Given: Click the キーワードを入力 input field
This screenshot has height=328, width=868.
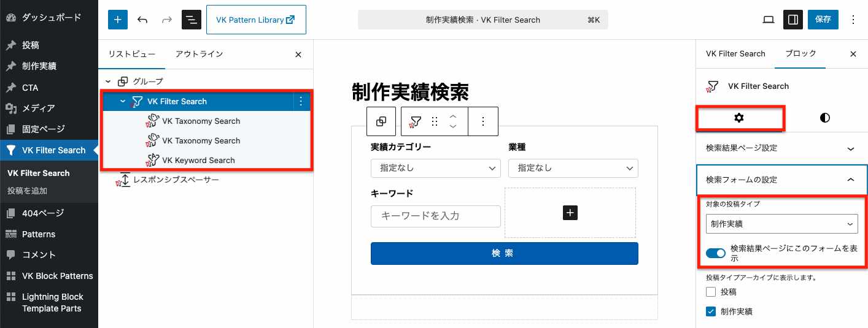Looking at the screenshot, I should 435,216.
